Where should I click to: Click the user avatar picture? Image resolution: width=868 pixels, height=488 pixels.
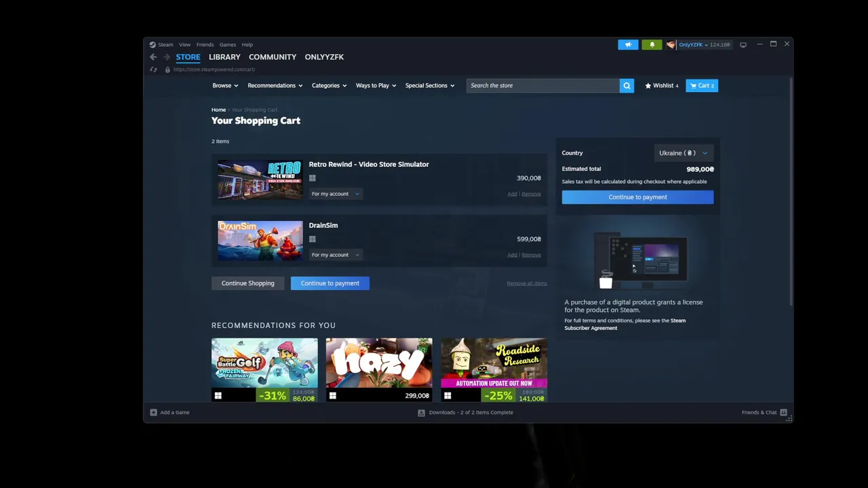(x=671, y=45)
